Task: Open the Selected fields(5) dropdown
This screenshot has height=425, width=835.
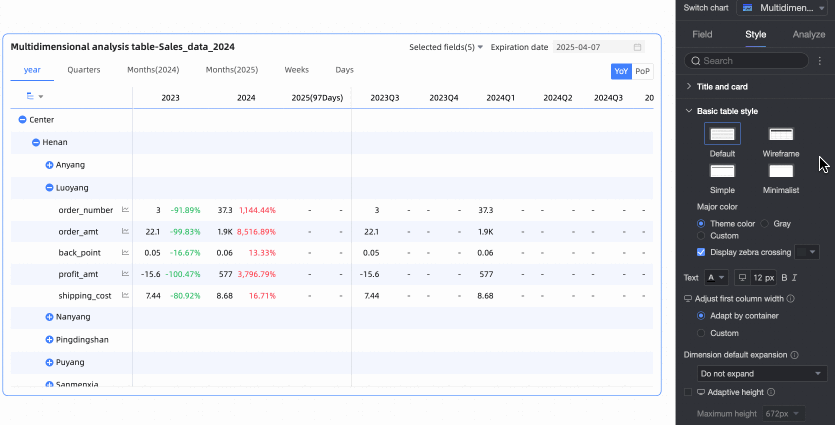Action: click(x=446, y=47)
